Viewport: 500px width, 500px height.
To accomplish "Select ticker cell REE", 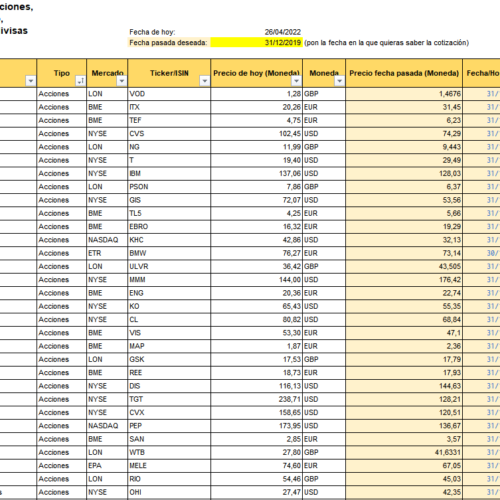I will (169, 373).
